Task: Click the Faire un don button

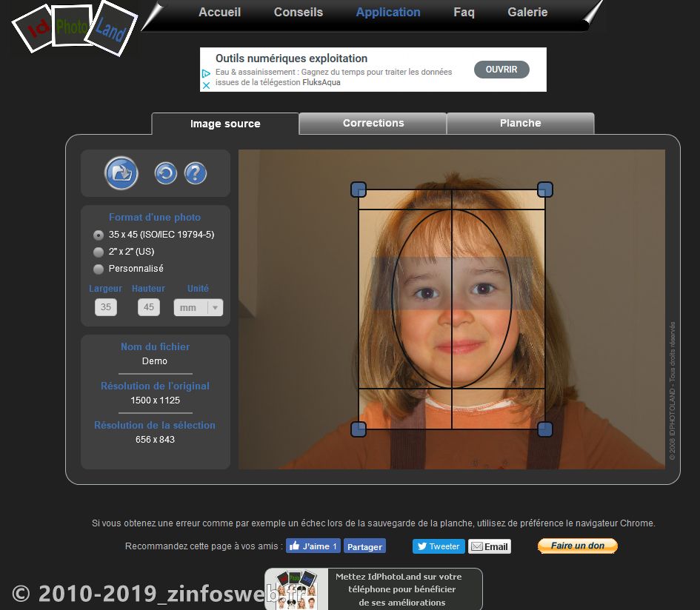Action: point(577,546)
